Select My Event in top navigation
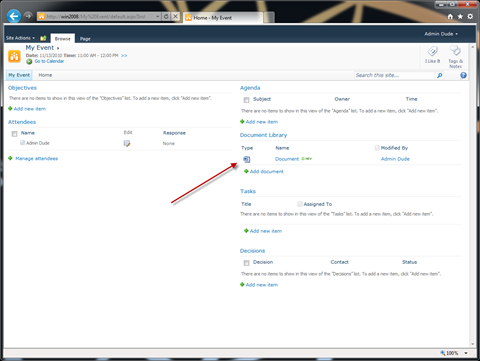This screenshot has width=480, height=361. coord(19,75)
